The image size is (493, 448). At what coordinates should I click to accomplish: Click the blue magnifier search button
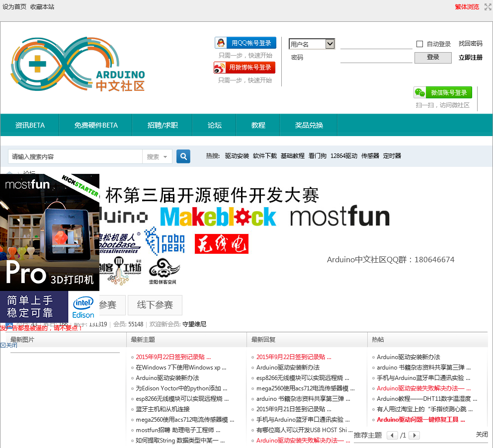(183, 156)
